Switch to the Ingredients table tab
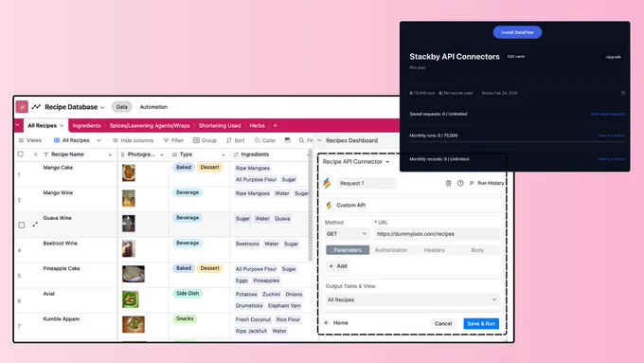This screenshot has height=363, width=644. coord(86,125)
